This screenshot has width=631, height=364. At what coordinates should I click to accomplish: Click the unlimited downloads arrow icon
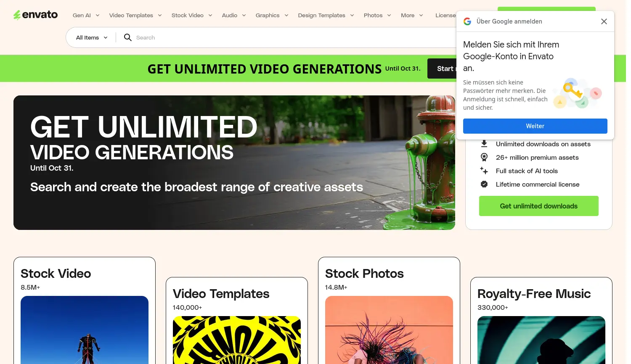coord(484,144)
